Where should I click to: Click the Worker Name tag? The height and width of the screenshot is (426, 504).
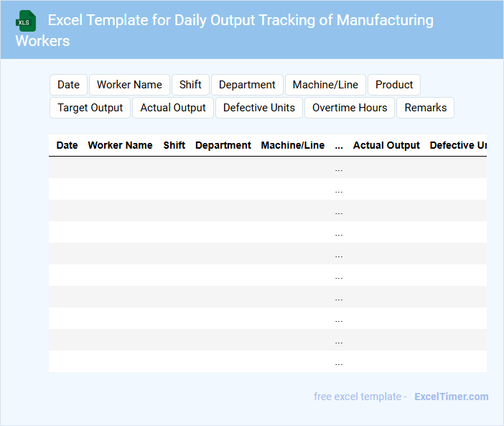point(129,85)
